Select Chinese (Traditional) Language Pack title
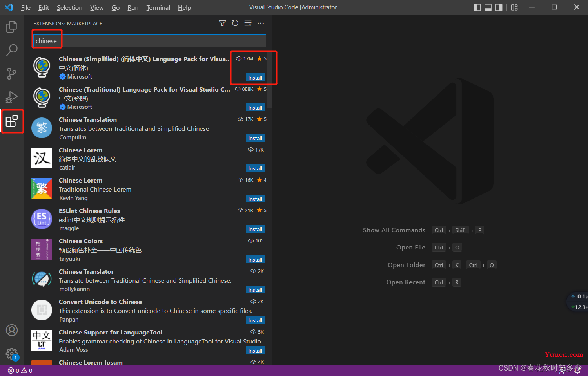 [144, 89]
